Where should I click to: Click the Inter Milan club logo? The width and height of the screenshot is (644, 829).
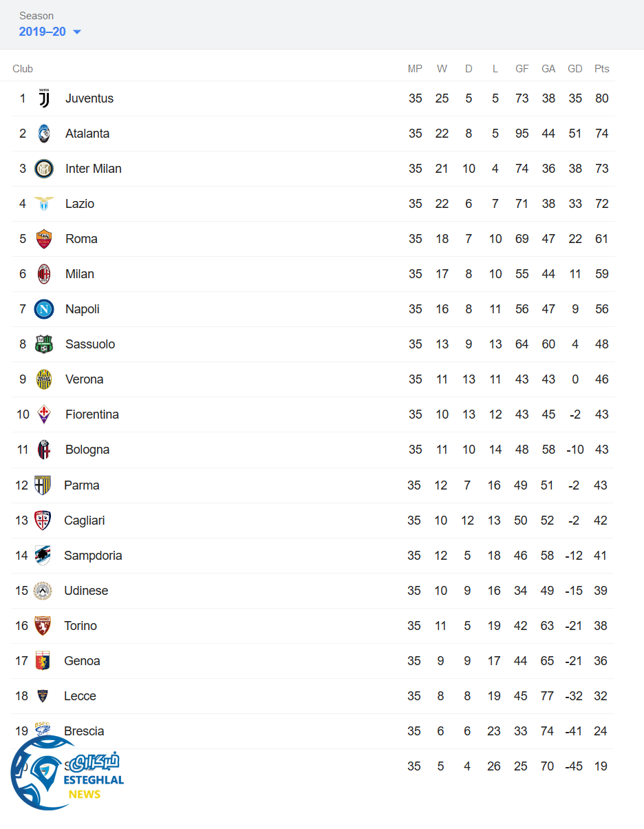pos(44,169)
